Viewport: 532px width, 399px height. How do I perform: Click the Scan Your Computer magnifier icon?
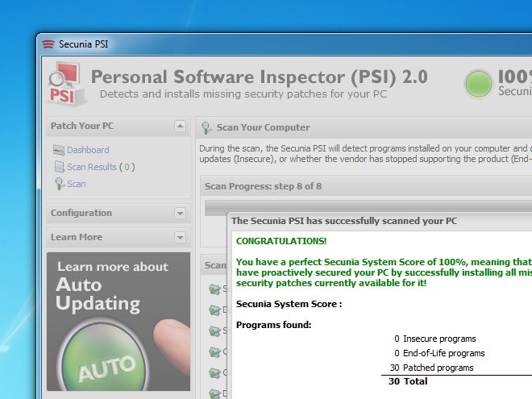(x=206, y=128)
